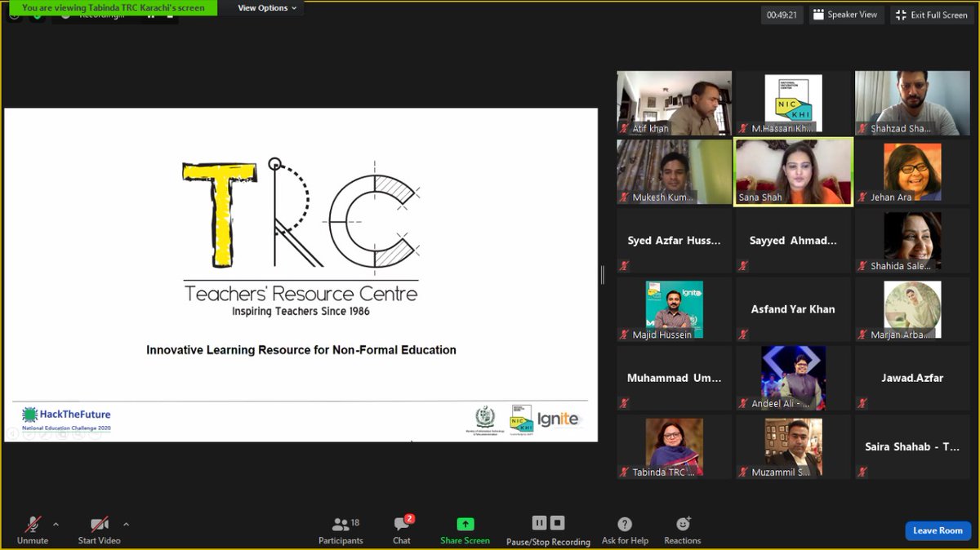The image size is (980, 550).
Task: Select Muhammad Um participant tile
Action: coord(675,378)
